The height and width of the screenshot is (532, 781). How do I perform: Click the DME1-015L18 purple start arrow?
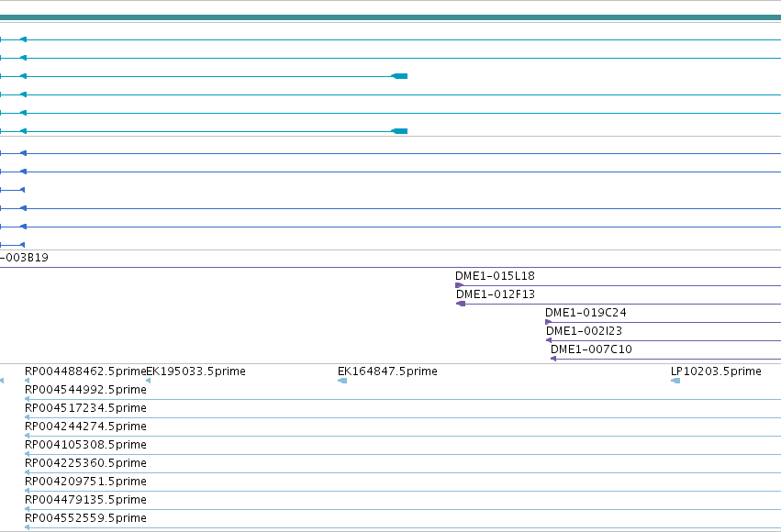459,285
